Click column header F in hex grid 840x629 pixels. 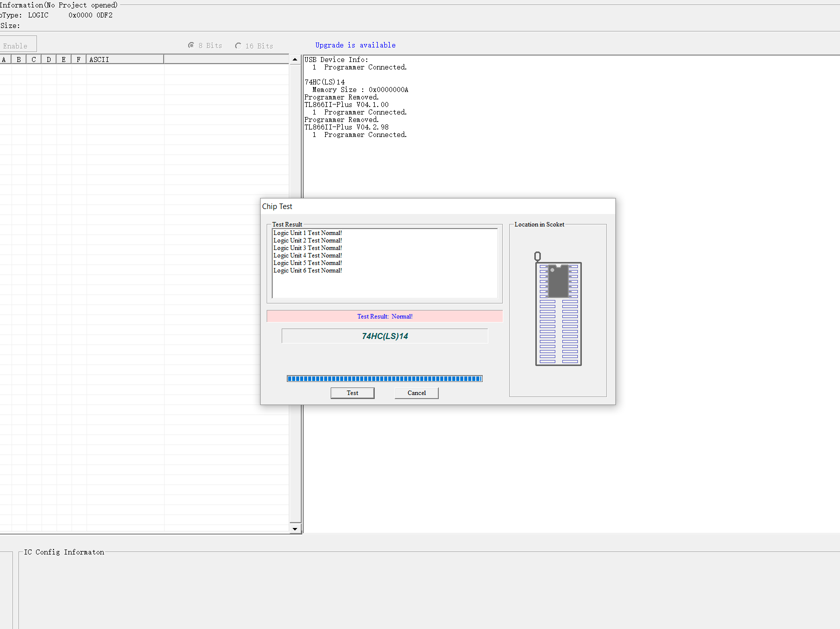click(x=79, y=59)
